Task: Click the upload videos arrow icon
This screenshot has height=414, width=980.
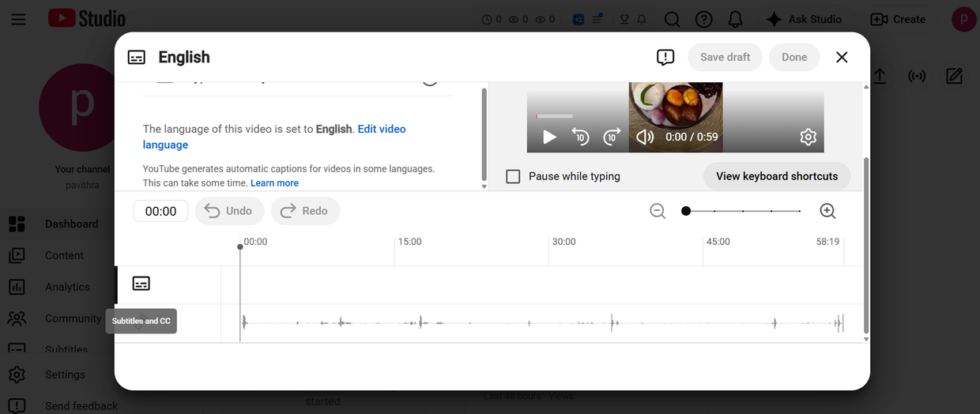Action: coord(879,77)
